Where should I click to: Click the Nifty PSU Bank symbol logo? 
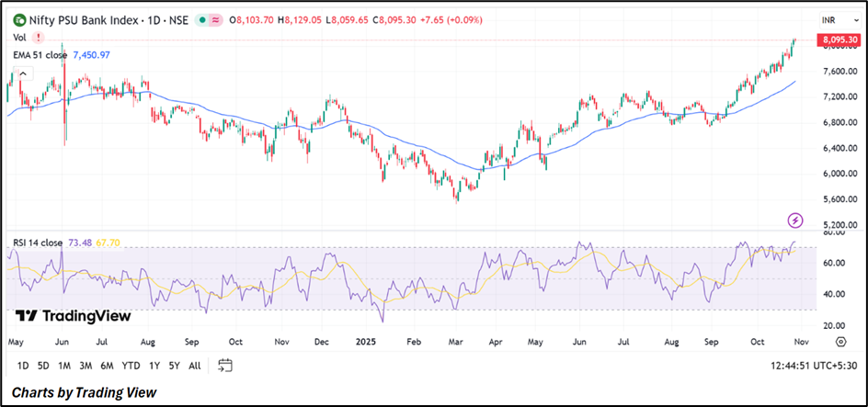pos(19,19)
